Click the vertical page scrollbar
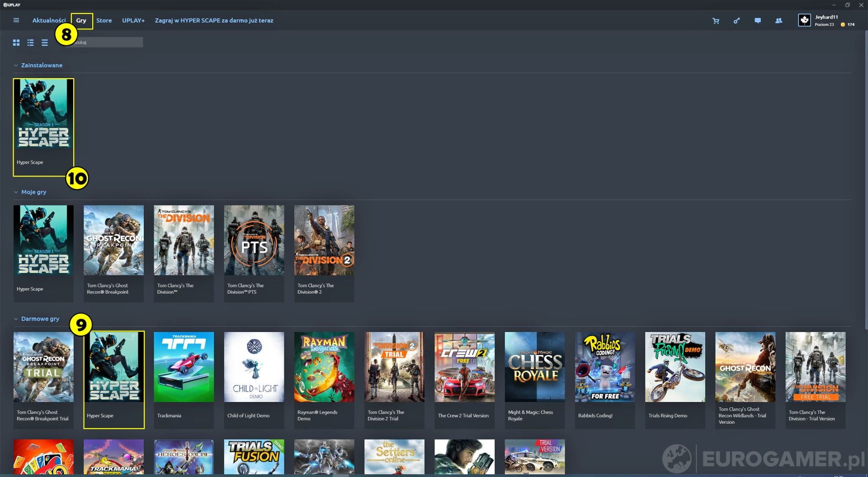The width and height of the screenshot is (868, 477). [x=866, y=181]
